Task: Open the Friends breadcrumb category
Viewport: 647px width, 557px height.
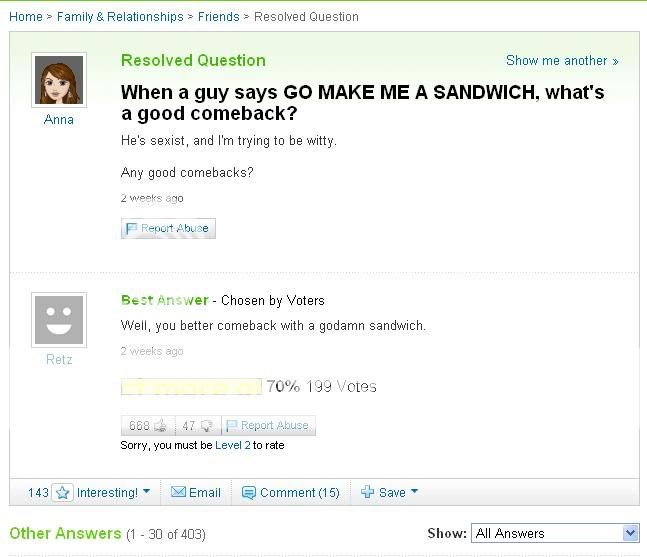Action: click(x=218, y=16)
